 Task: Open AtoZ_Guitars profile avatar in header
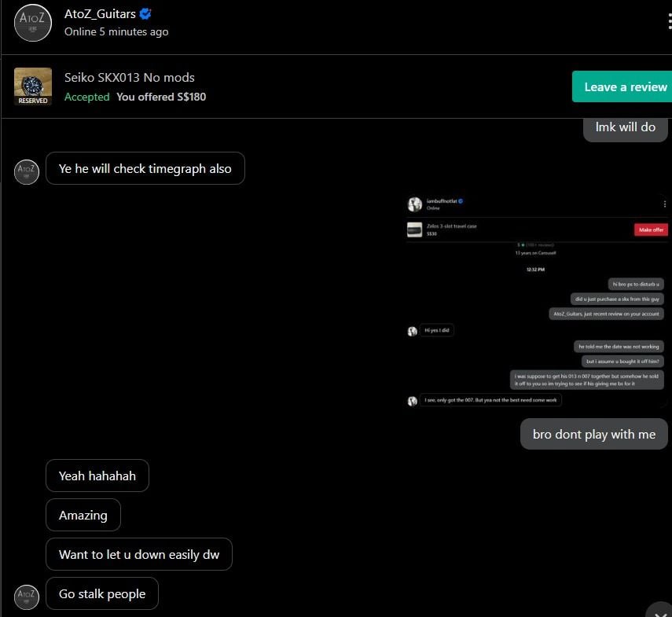[33, 23]
